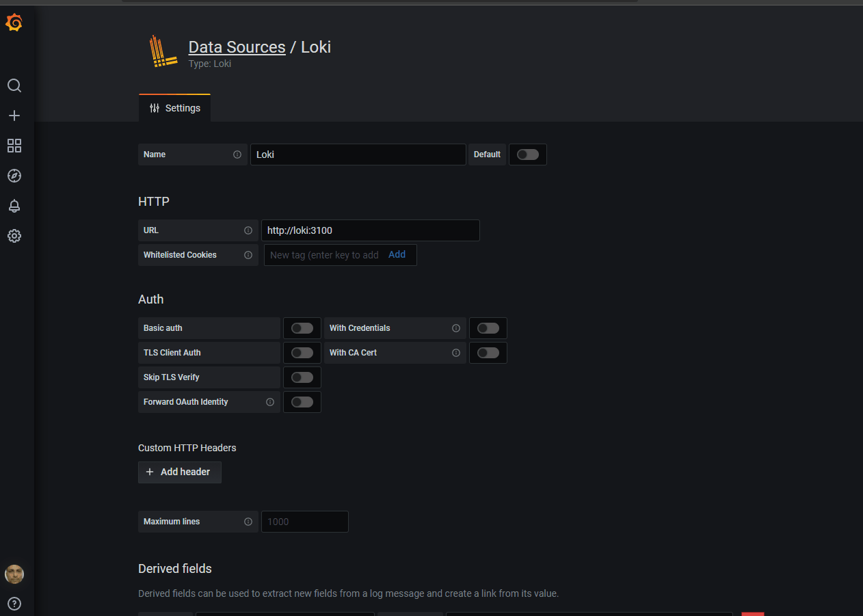
Task: Open the Dashboards icon in sidebar
Action: coord(14,146)
